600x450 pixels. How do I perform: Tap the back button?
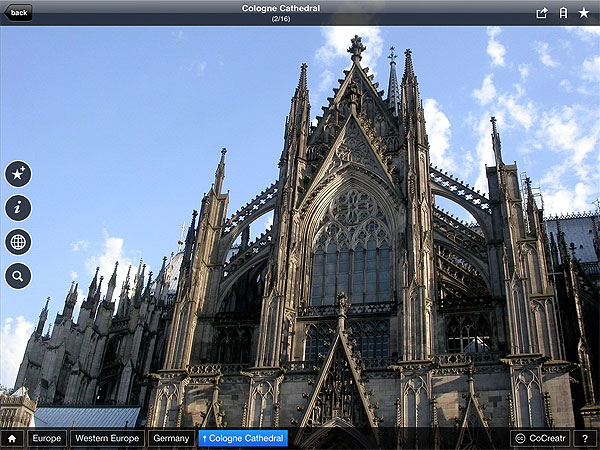17,12
